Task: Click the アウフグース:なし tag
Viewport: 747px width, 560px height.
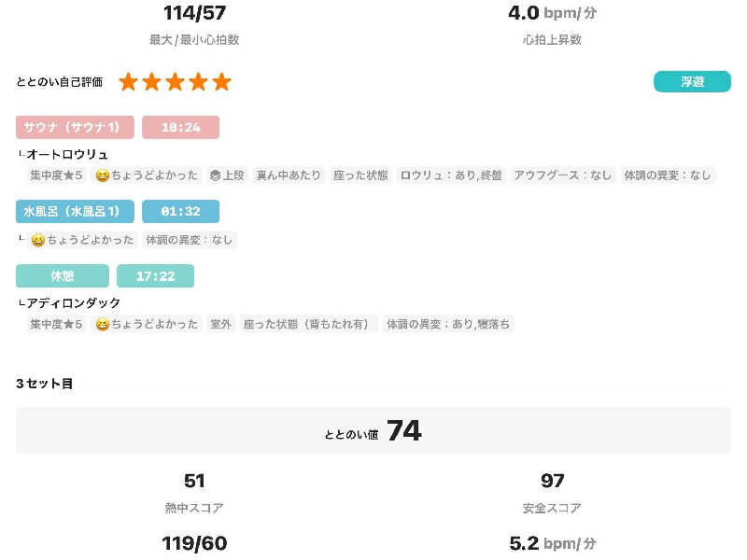Action: (563, 175)
